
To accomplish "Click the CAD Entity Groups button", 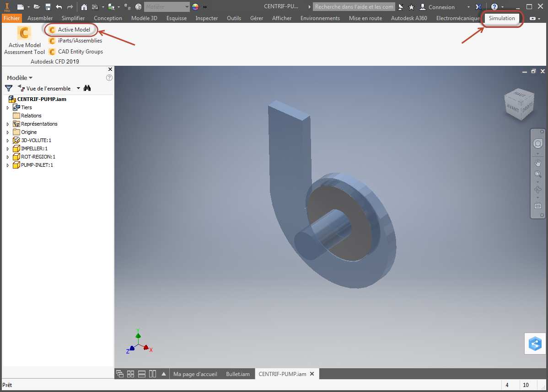I will 76,52.
